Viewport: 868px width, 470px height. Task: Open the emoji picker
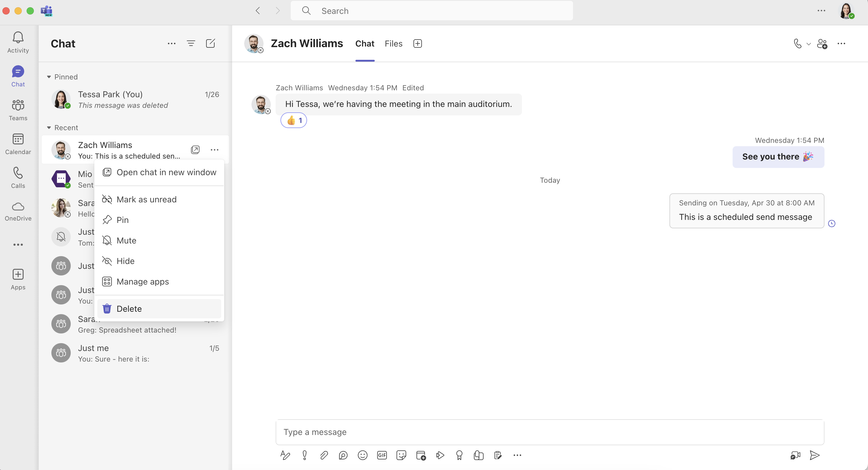click(x=362, y=455)
